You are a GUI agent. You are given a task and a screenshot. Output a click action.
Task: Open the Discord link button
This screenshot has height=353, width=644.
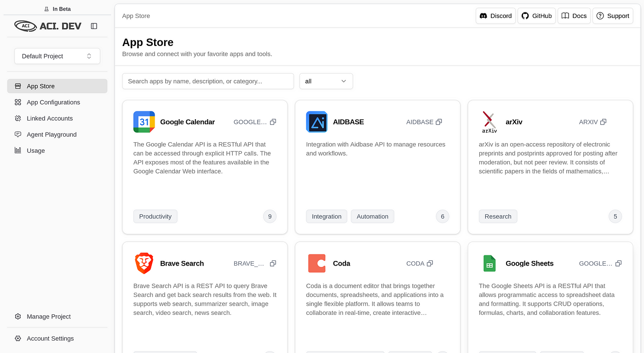(495, 16)
